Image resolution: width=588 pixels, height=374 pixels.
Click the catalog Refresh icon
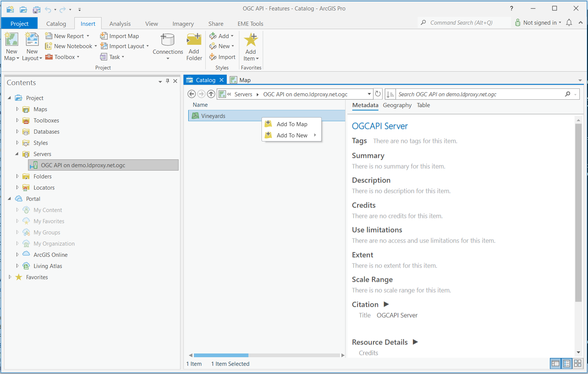click(378, 94)
